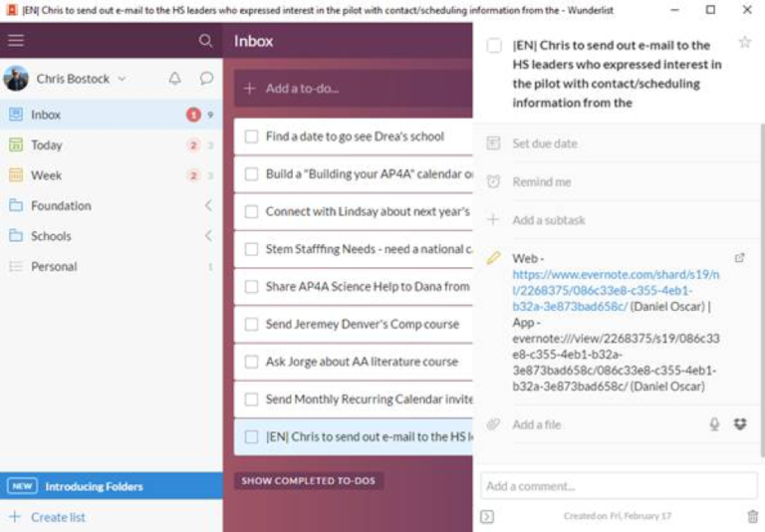Expand the Foundation folder chevron

coord(208,205)
